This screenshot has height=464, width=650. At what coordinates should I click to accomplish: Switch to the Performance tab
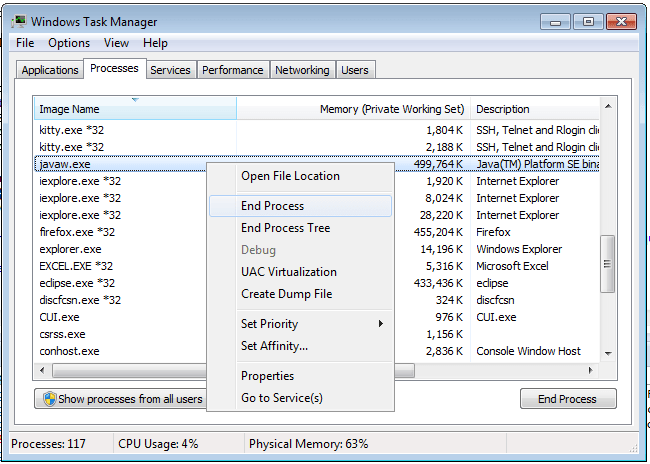[x=232, y=70]
